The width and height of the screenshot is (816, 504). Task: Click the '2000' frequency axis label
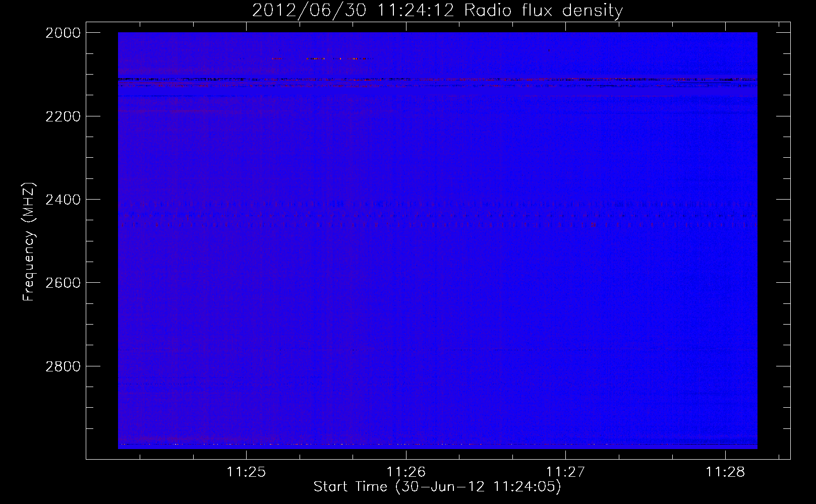pos(63,33)
